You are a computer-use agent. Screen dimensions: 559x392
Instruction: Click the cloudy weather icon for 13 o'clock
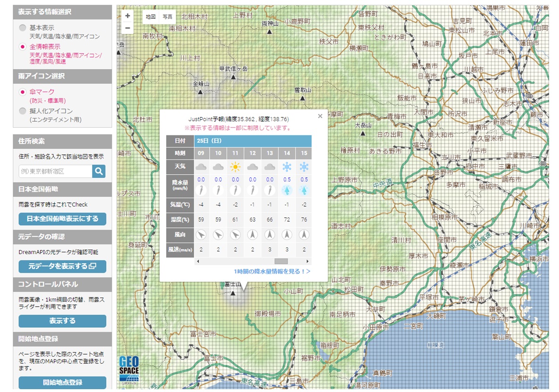pos(270,167)
